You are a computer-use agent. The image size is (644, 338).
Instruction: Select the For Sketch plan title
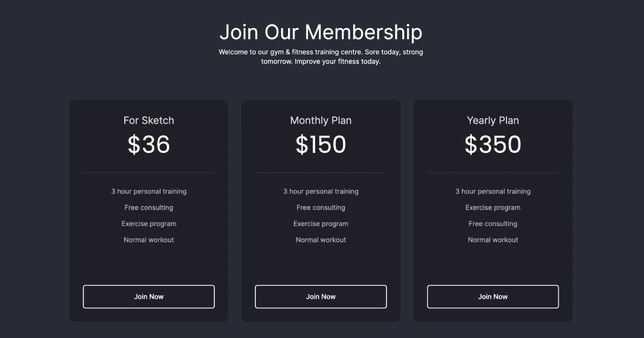click(x=149, y=121)
